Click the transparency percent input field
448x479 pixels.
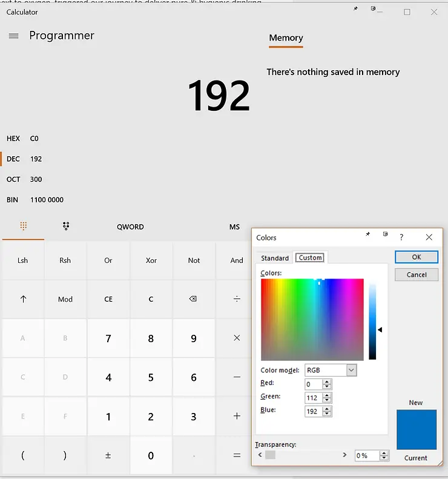(367, 455)
